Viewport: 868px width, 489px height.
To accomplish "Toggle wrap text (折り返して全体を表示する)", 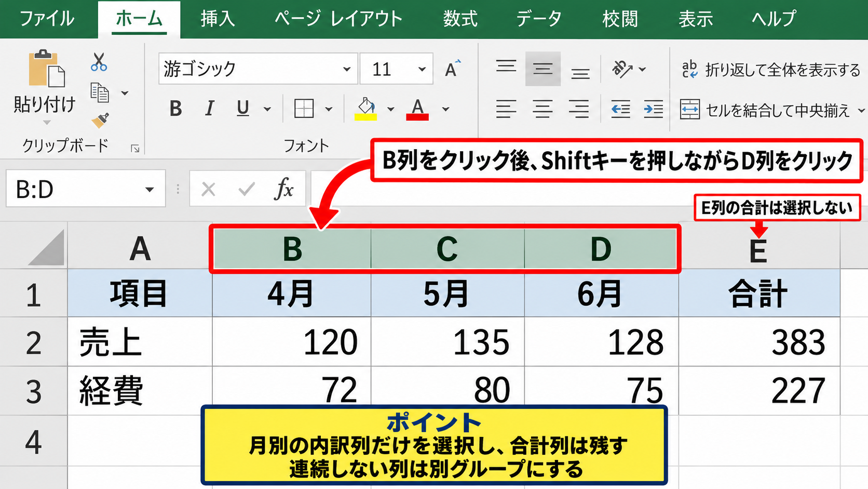I will coord(771,69).
